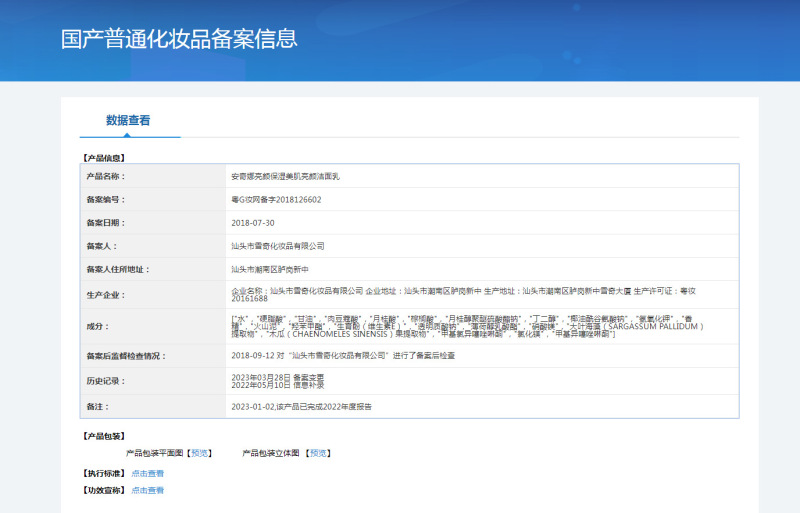Select filing number 粤G妆网备字2018126602

277,200
